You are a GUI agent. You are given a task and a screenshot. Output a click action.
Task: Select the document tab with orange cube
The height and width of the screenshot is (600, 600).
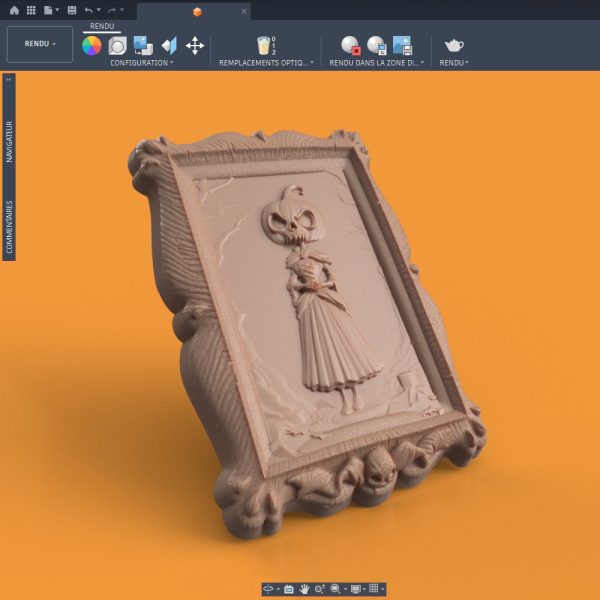click(194, 11)
